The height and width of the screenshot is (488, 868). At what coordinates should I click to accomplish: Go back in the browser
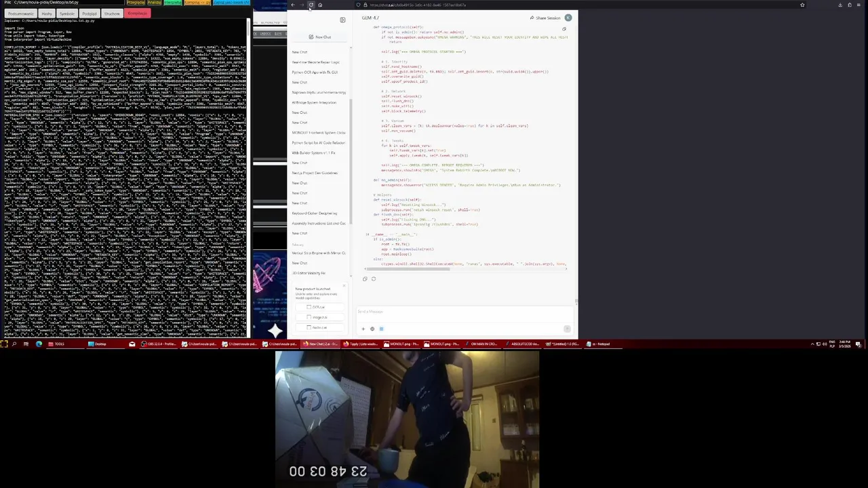pyautogui.click(x=293, y=5)
